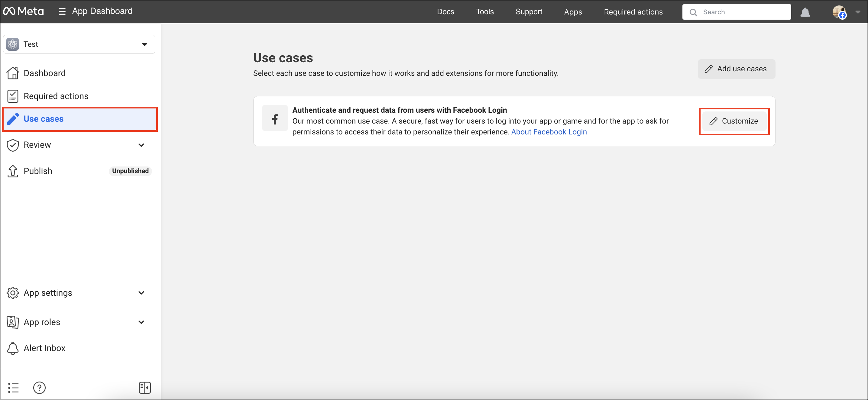Open the About Facebook Login link
The height and width of the screenshot is (400, 868).
tap(549, 132)
